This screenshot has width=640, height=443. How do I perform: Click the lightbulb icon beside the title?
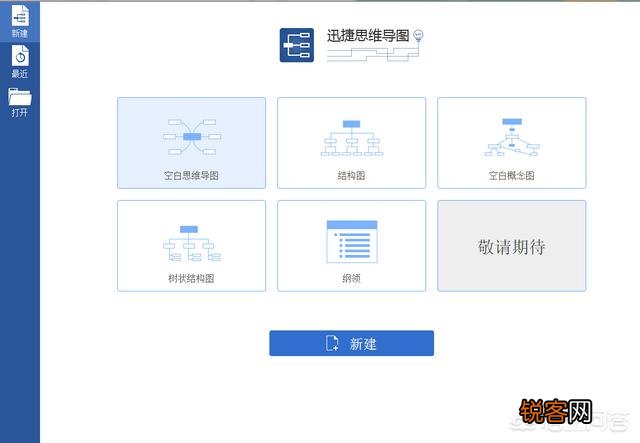point(418,36)
